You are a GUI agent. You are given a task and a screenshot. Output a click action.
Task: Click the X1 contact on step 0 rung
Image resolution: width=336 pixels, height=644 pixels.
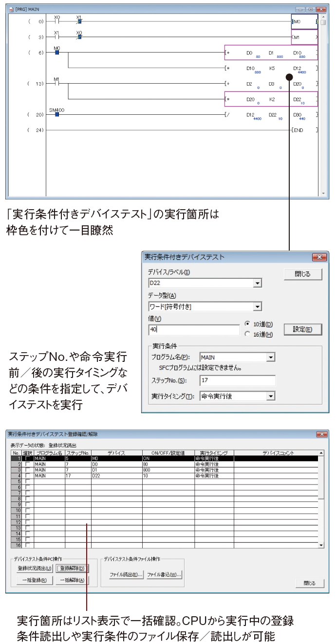point(79,21)
